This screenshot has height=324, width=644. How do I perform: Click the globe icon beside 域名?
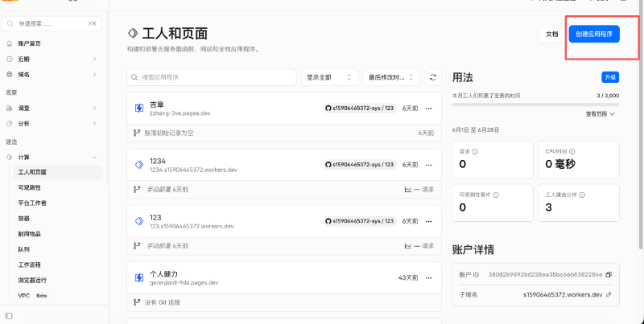click(x=10, y=75)
